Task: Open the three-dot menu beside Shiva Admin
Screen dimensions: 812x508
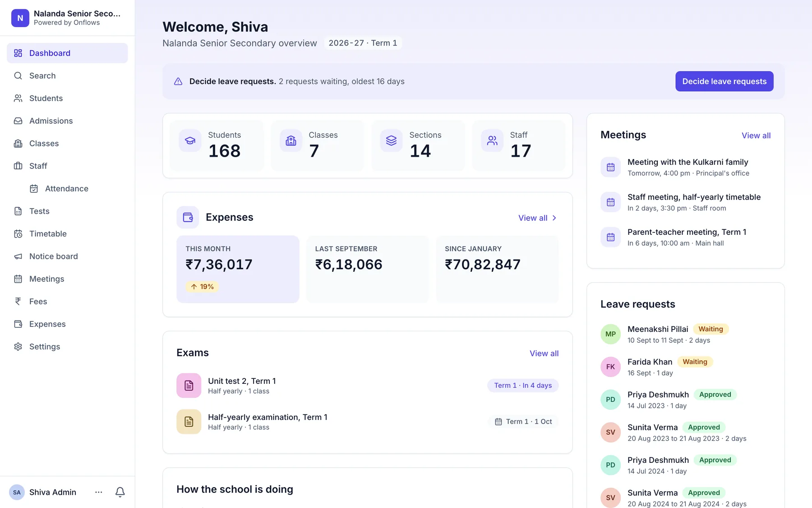Action: 99,492
